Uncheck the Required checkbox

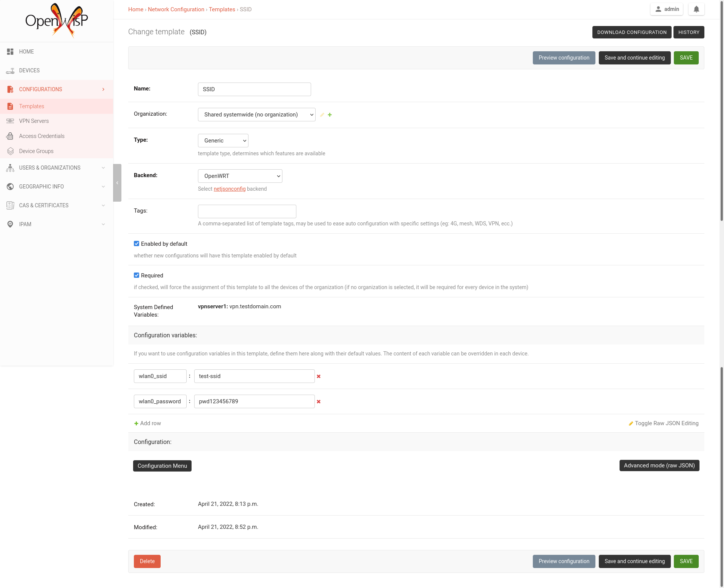[137, 276]
